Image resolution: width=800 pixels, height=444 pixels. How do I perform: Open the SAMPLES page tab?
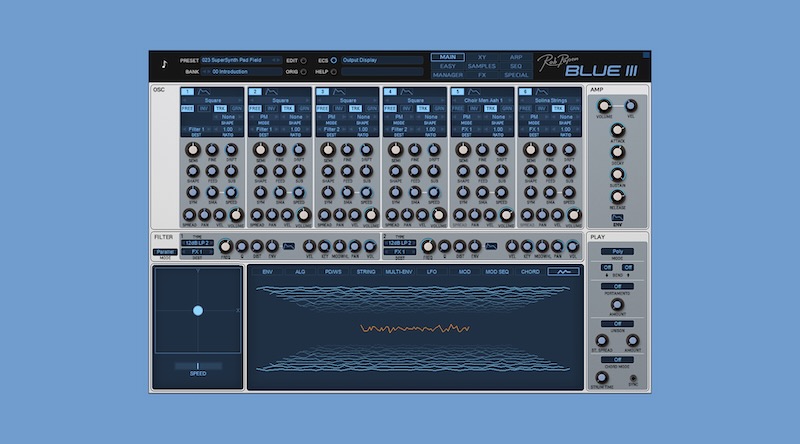pos(482,66)
